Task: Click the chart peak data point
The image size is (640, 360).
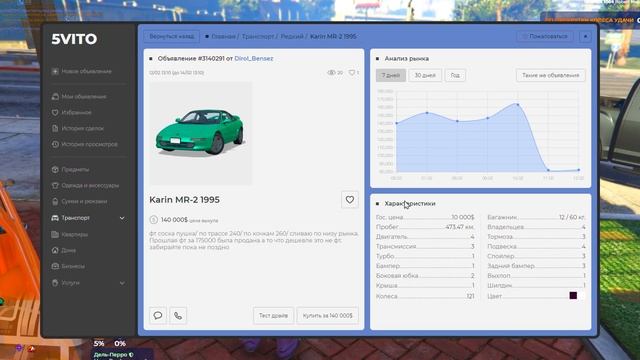Action: coord(518,105)
